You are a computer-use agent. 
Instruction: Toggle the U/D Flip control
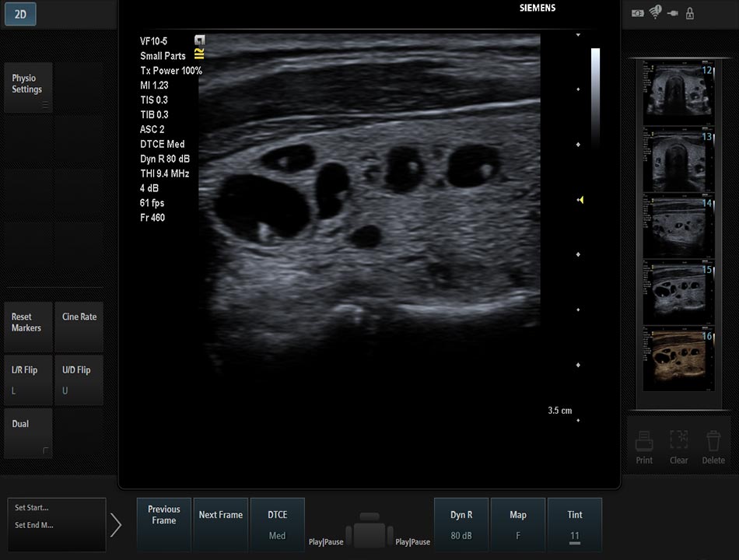coord(79,379)
